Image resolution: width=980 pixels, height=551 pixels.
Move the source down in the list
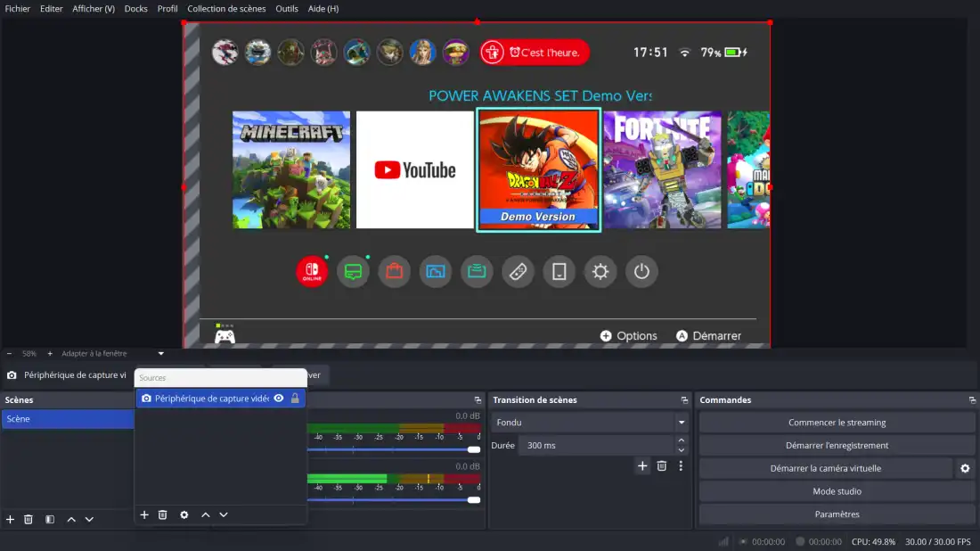pyautogui.click(x=224, y=514)
